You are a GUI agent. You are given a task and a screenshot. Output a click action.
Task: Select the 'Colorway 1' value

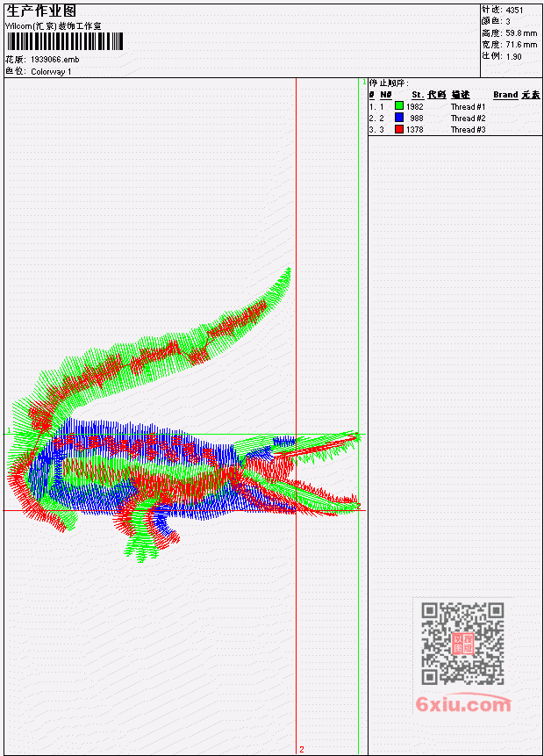(51, 72)
